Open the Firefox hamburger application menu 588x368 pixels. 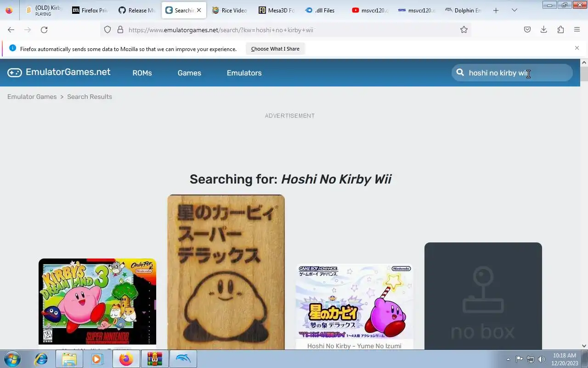point(577,29)
